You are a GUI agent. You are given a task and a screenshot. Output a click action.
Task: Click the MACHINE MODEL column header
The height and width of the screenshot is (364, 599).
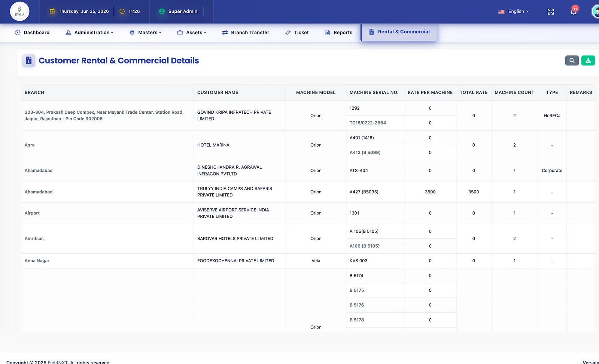(316, 92)
